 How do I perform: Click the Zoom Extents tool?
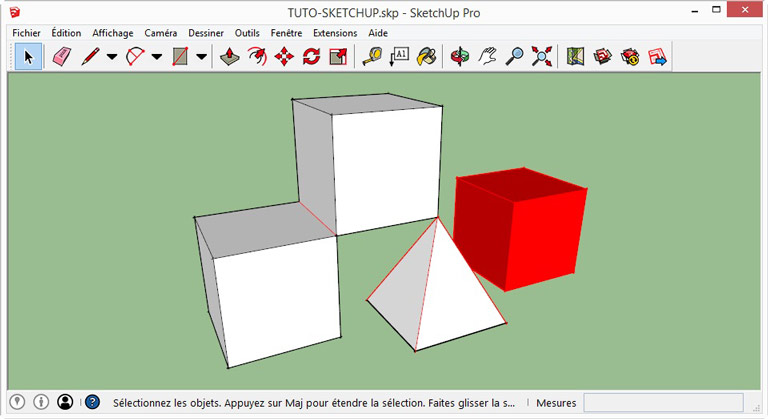coord(542,57)
